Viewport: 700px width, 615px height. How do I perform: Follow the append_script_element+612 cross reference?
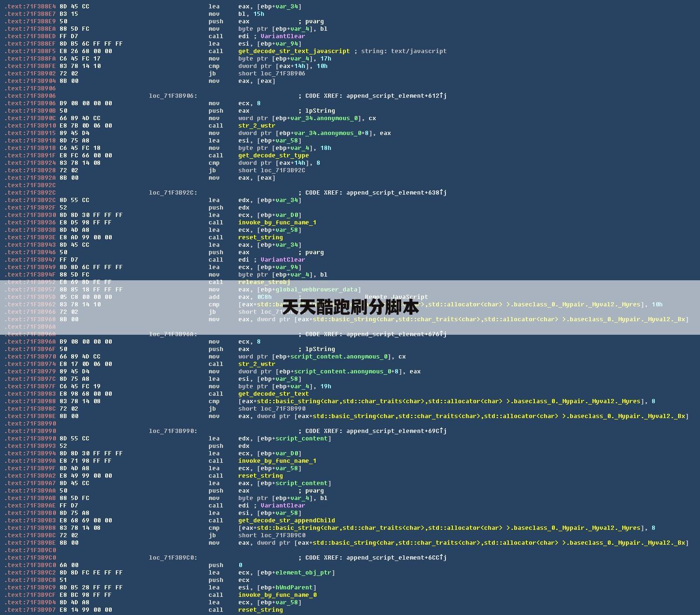pyautogui.click(x=396, y=96)
